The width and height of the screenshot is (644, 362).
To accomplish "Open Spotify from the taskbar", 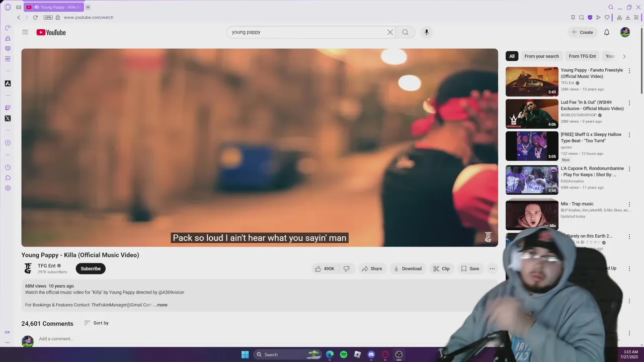I will coord(344,354).
